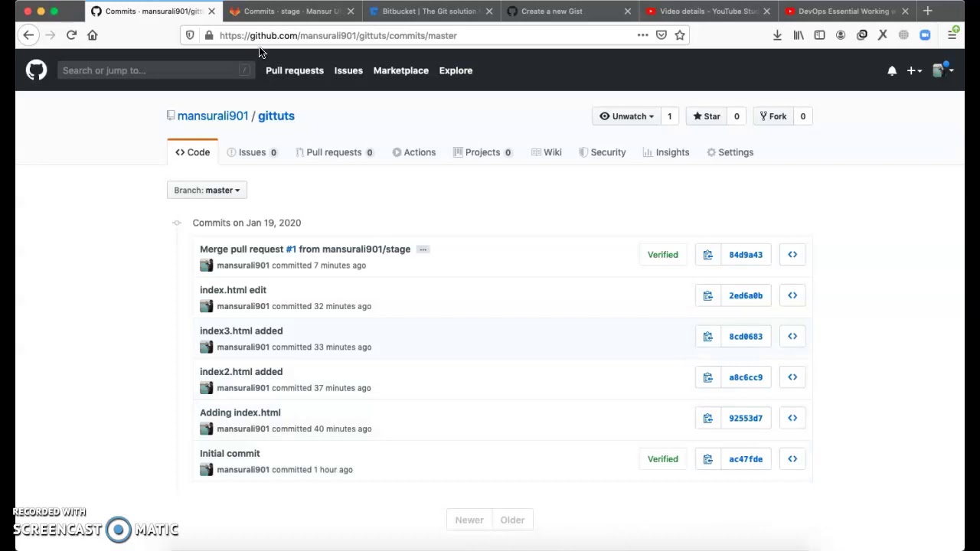Screen dimensions: 980x551
Task: Focus the Search or jump to field
Action: point(155,70)
